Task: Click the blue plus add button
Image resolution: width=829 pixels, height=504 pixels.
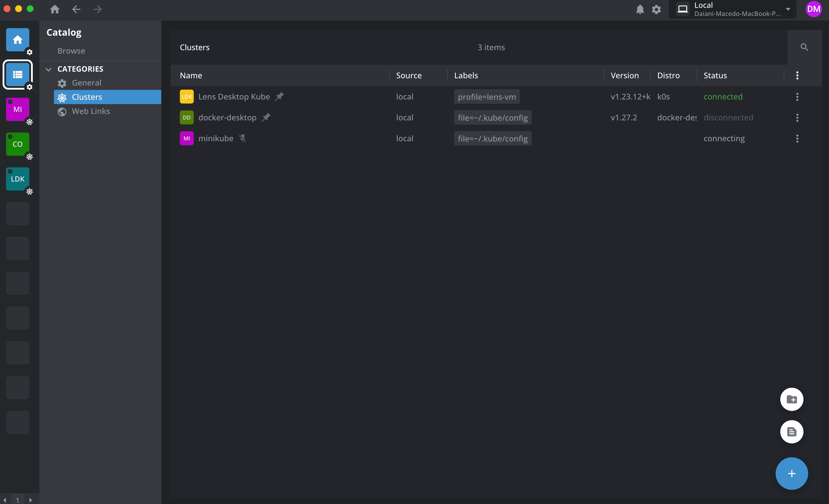Action: 791,473
